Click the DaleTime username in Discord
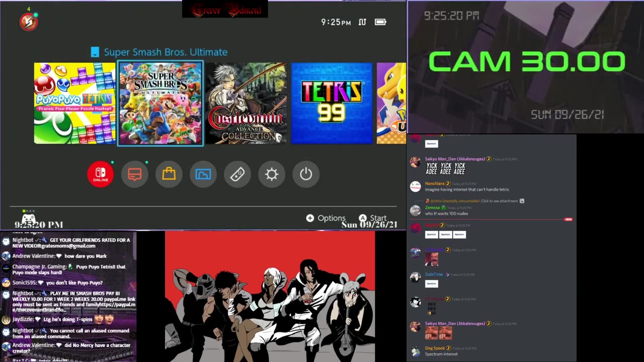 click(434, 275)
